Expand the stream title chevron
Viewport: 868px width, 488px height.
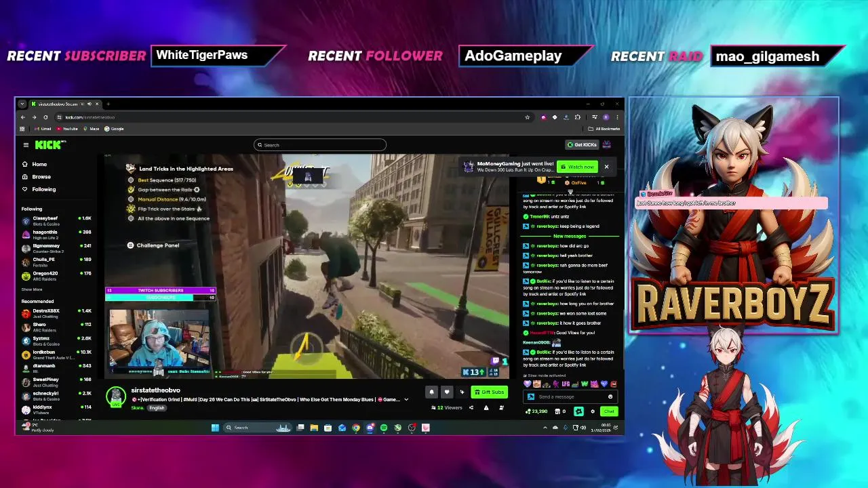point(406,399)
